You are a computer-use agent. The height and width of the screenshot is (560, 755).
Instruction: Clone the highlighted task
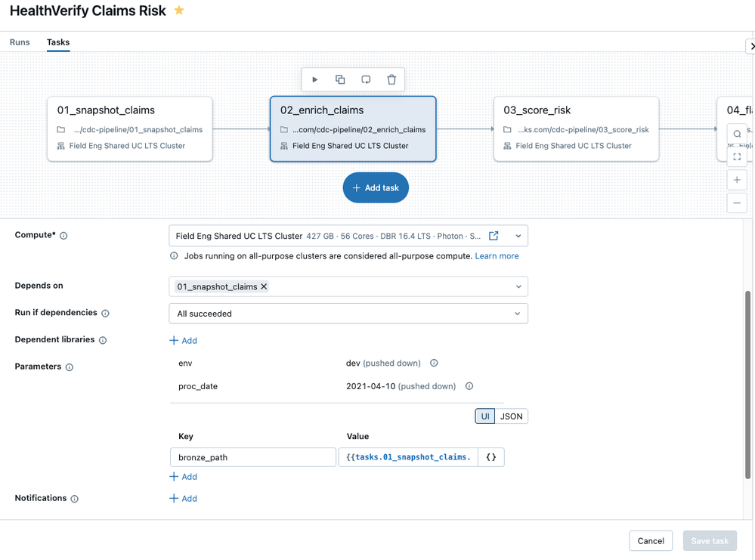pyautogui.click(x=340, y=79)
